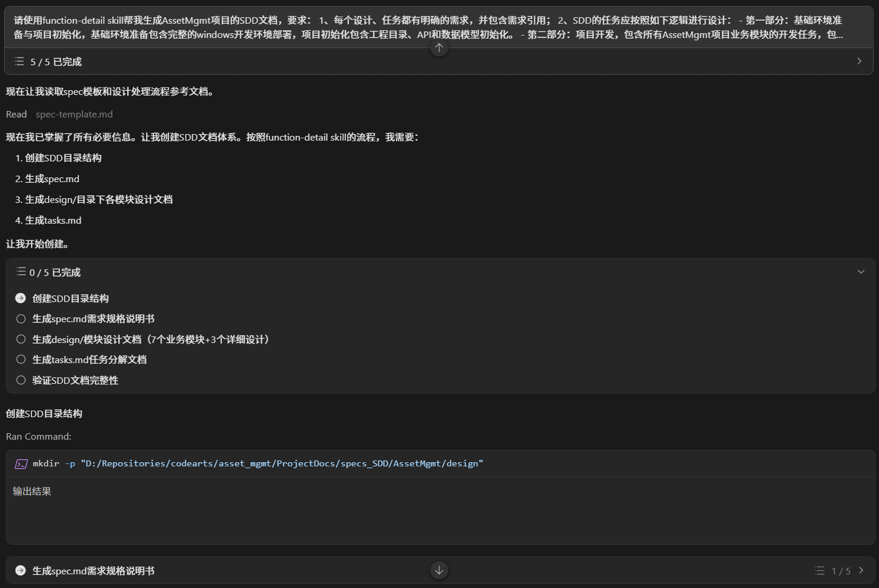Open the spec-template.md file link
This screenshot has width=879, height=588.
(x=74, y=114)
